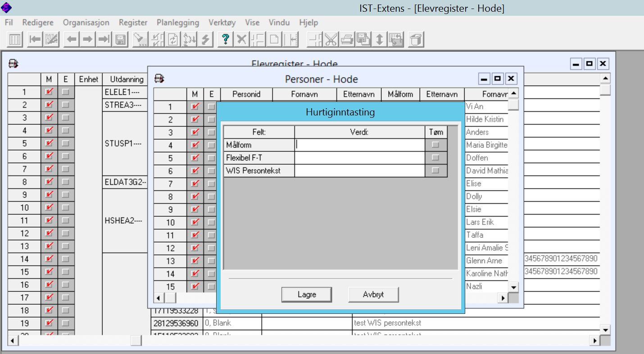Screen dimensions: 644x354
Task: Click the Personer window system menu icon
Action: click(x=159, y=79)
